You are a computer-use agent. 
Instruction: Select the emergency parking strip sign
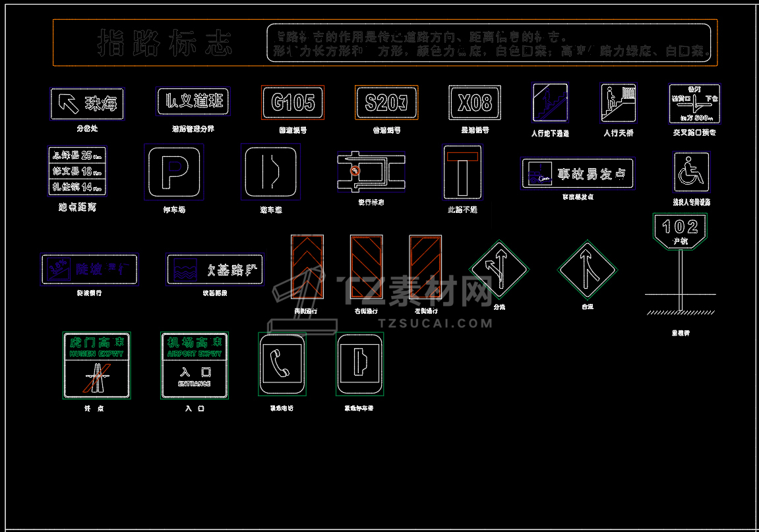coord(359,364)
